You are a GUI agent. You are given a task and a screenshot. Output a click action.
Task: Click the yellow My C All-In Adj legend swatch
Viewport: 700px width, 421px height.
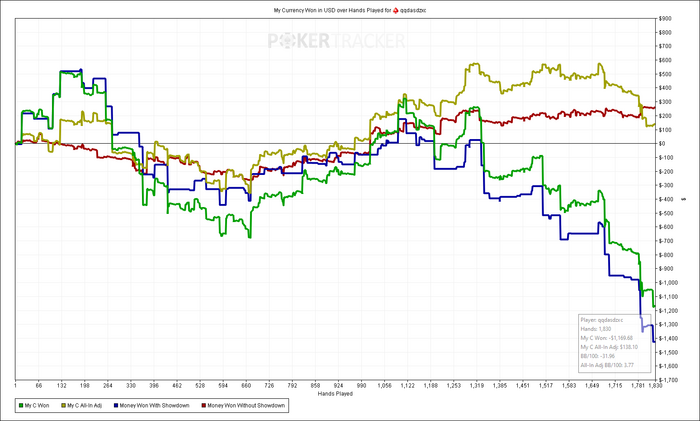(63, 406)
